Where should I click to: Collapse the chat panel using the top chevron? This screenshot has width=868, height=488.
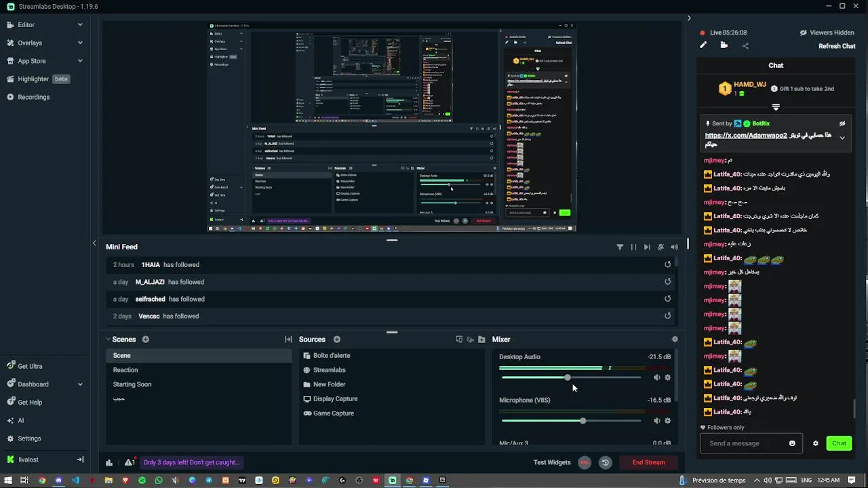coord(689,18)
